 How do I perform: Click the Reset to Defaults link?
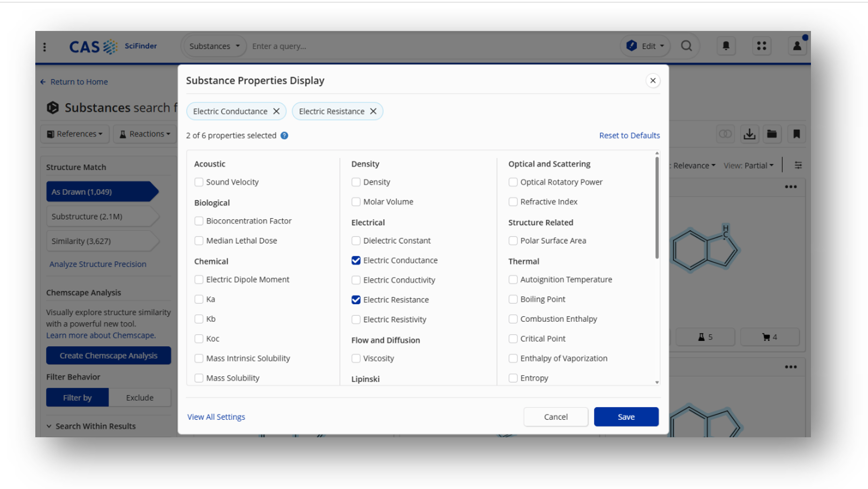pyautogui.click(x=629, y=135)
